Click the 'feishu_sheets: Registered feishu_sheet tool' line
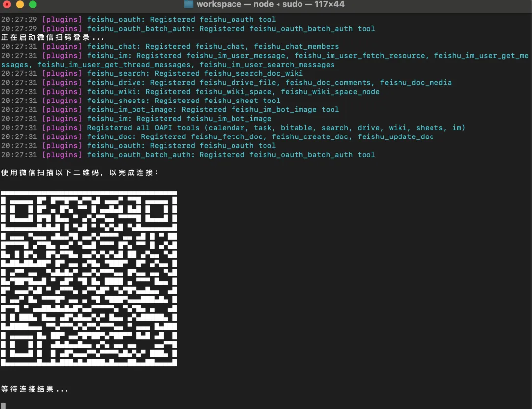This screenshot has height=409, width=532. pyautogui.click(x=141, y=101)
